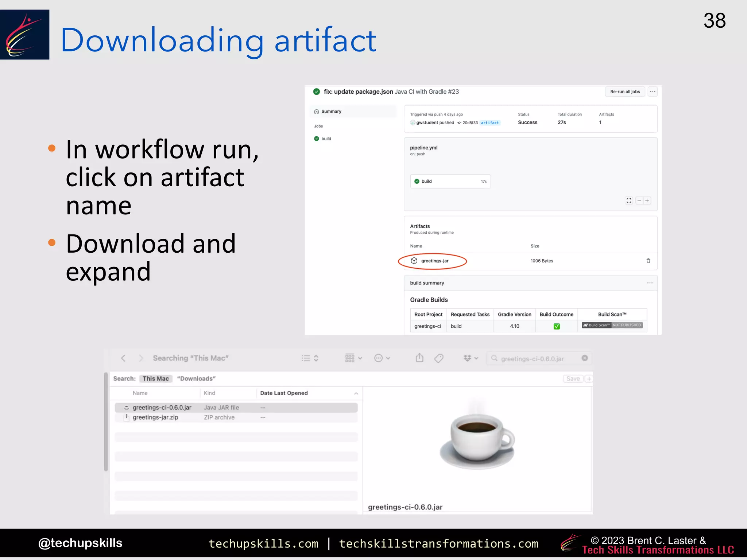Select Downloads search scope
The height and width of the screenshot is (560, 747).
click(196, 378)
